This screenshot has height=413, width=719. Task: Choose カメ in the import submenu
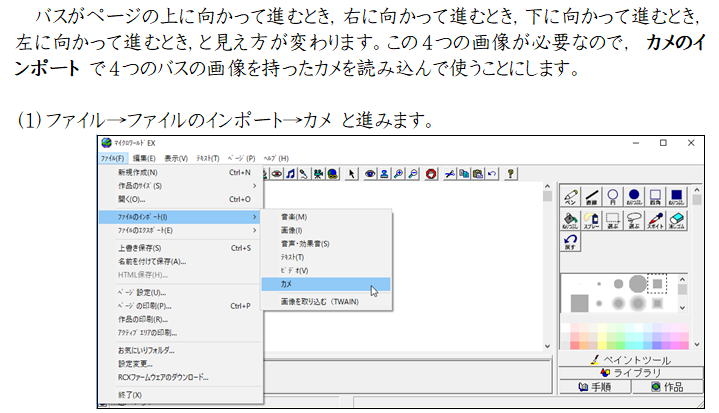pyautogui.click(x=326, y=284)
